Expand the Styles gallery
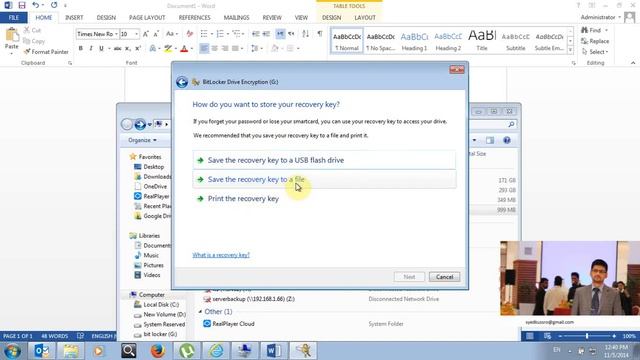The height and width of the screenshot is (360, 640). 570,50
